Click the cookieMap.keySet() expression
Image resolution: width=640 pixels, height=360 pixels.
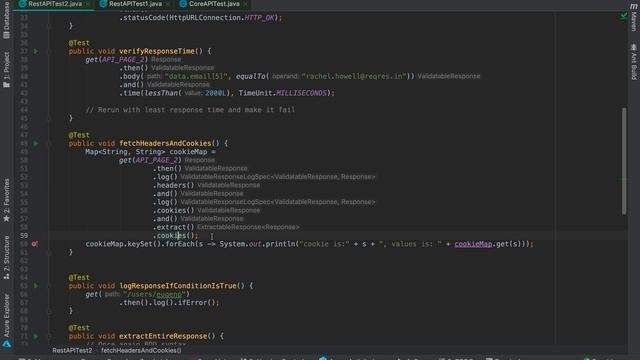[x=124, y=244]
